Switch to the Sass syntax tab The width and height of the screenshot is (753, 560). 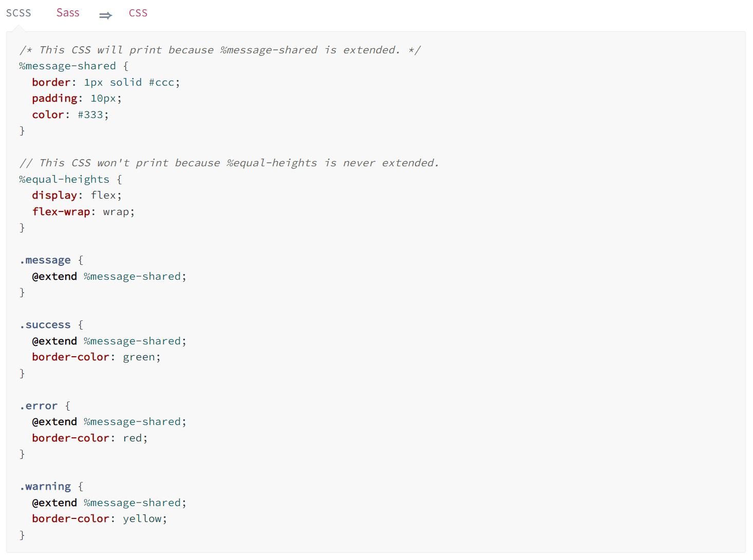click(x=68, y=13)
